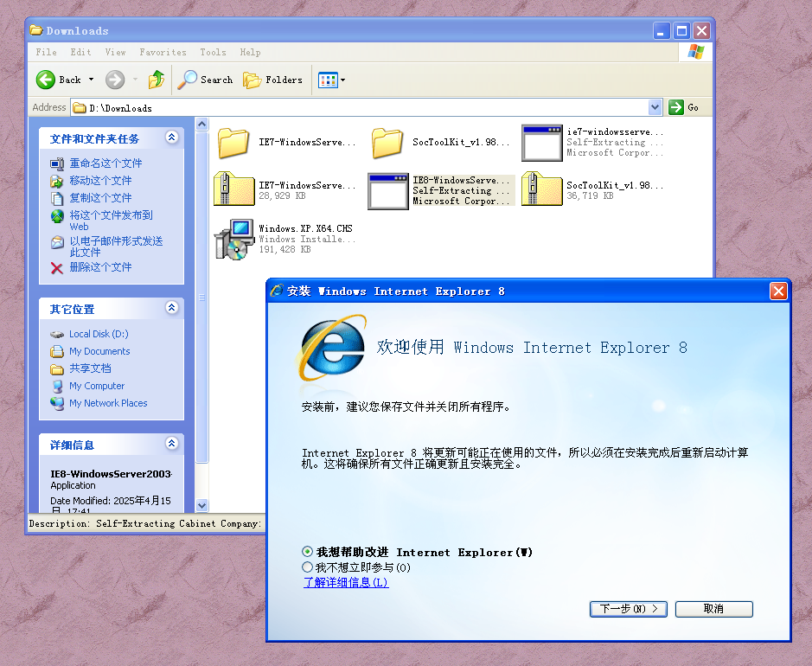The width and height of the screenshot is (812, 666).
Task: Open the View menu
Action: (116, 52)
